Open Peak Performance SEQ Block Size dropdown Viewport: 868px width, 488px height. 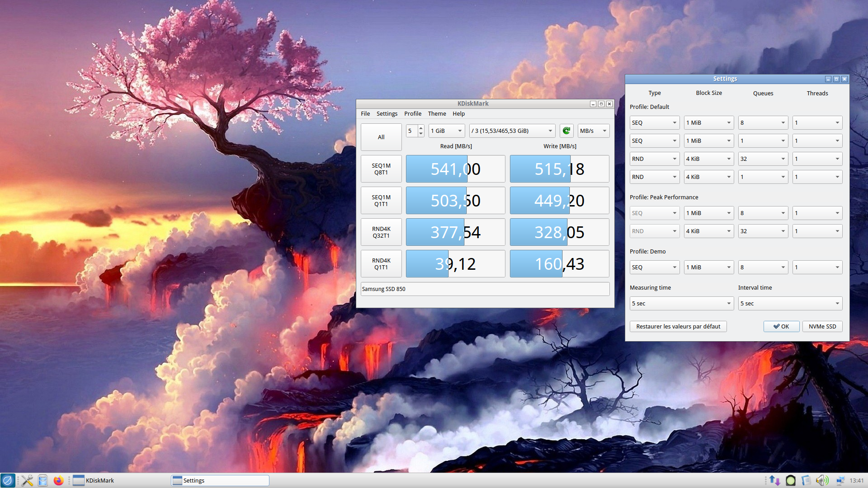pyautogui.click(x=709, y=213)
